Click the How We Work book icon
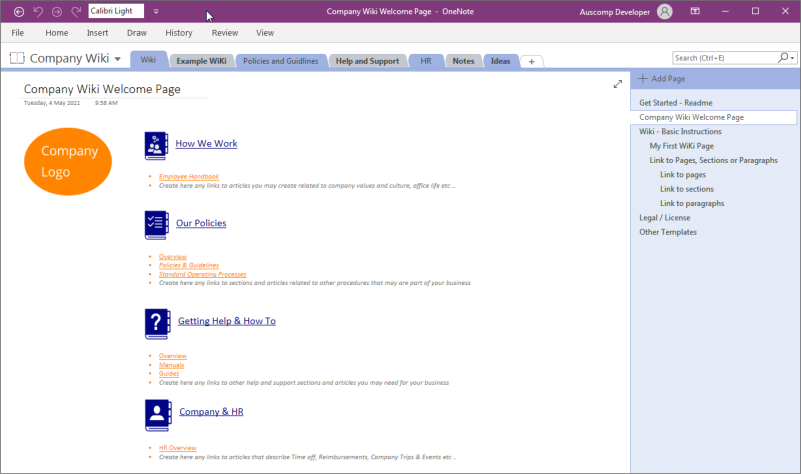The image size is (801, 474). pyautogui.click(x=156, y=145)
